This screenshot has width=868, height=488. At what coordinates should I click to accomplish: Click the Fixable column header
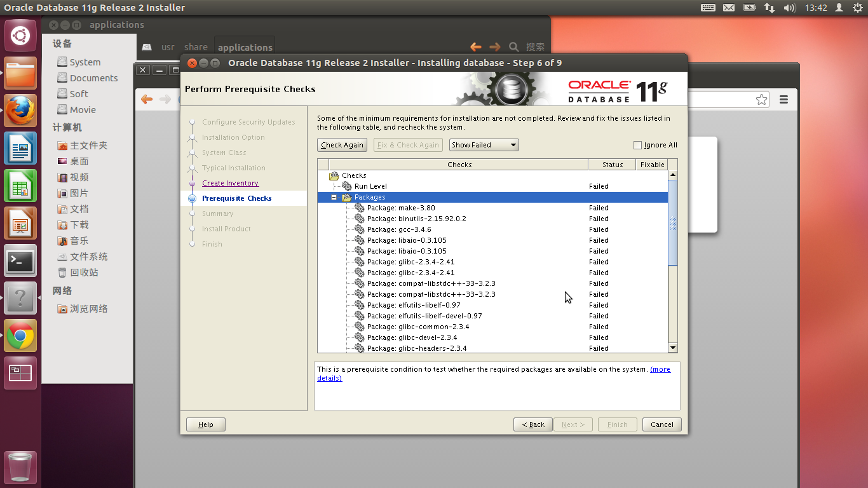click(x=652, y=165)
